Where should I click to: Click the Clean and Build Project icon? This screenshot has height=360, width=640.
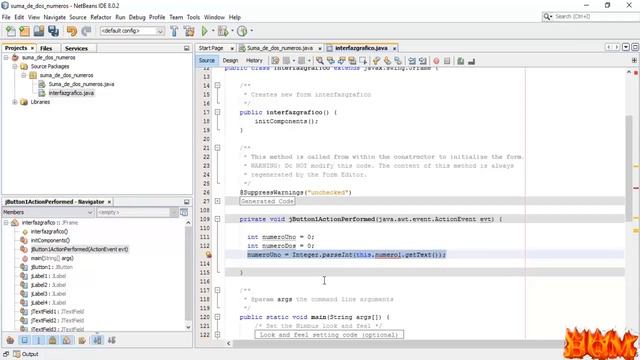click(189, 31)
